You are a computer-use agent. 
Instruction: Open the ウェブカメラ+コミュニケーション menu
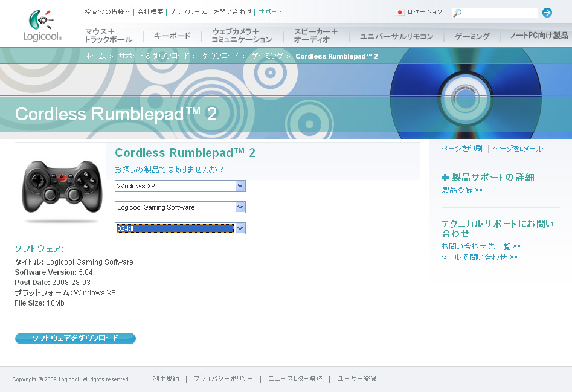point(242,36)
